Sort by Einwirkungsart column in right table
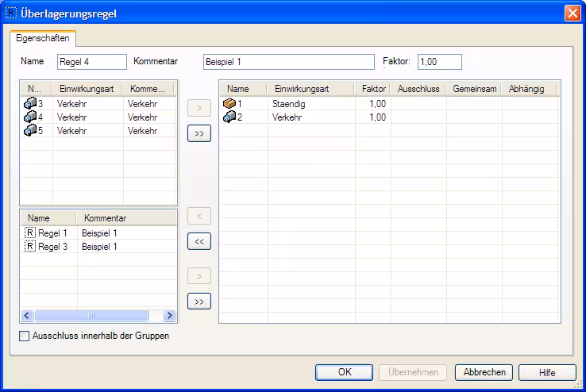The height and width of the screenshot is (392, 586). coord(311,89)
